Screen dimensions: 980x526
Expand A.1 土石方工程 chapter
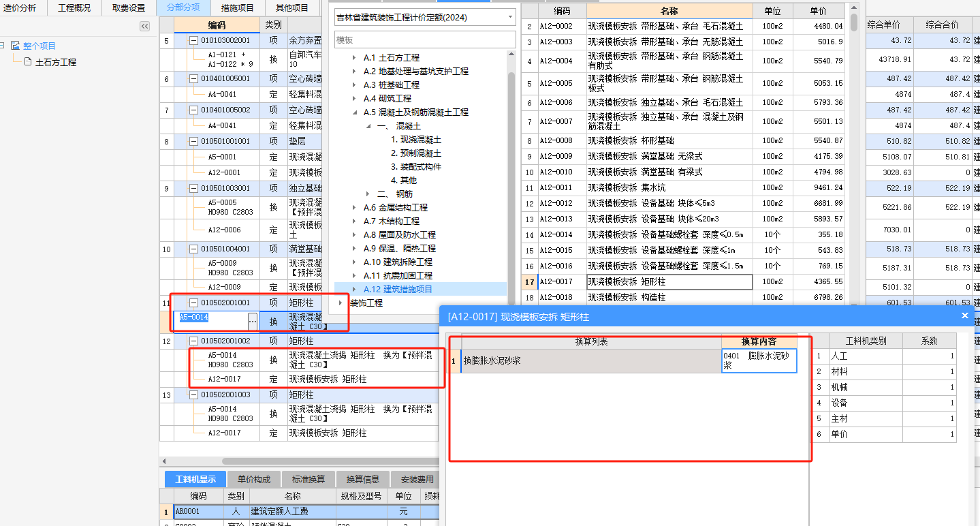tap(354, 58)
